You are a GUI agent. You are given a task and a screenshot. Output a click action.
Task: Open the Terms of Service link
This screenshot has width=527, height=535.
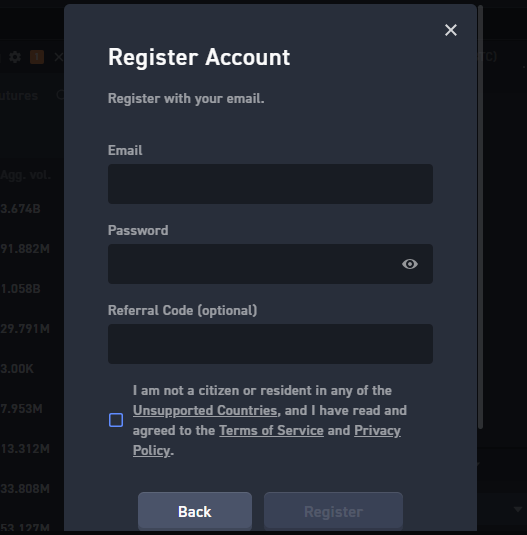[x=271, y=430]
